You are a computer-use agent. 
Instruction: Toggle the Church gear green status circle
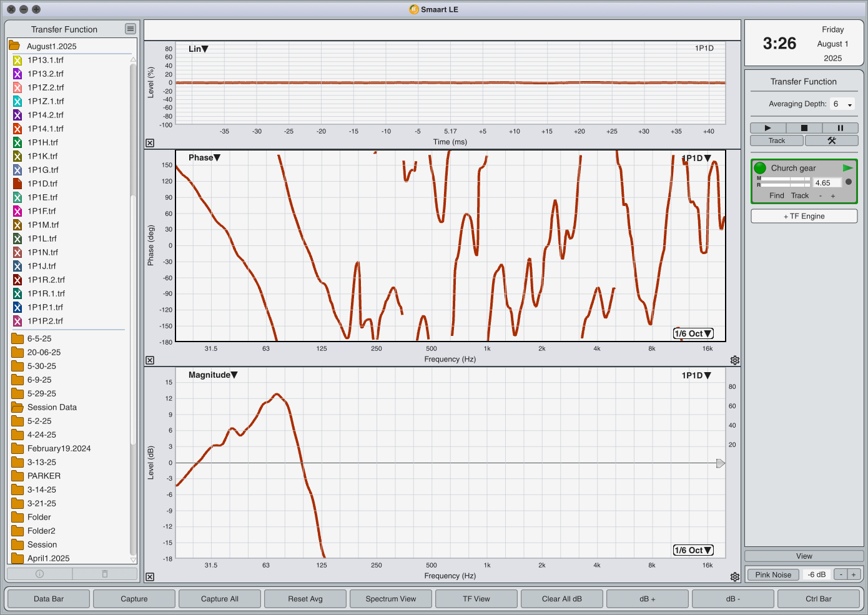click(760, 168)
